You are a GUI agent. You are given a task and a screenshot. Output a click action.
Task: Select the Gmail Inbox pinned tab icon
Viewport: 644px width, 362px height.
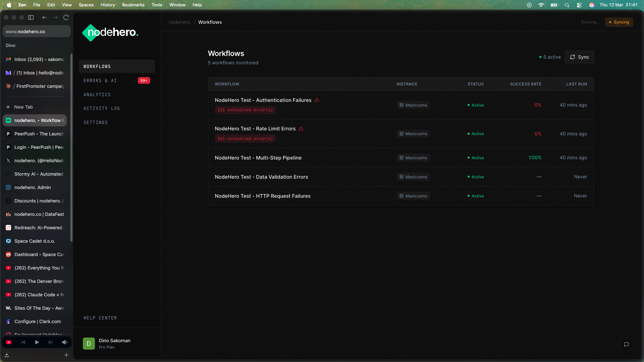tap(8, 59)
